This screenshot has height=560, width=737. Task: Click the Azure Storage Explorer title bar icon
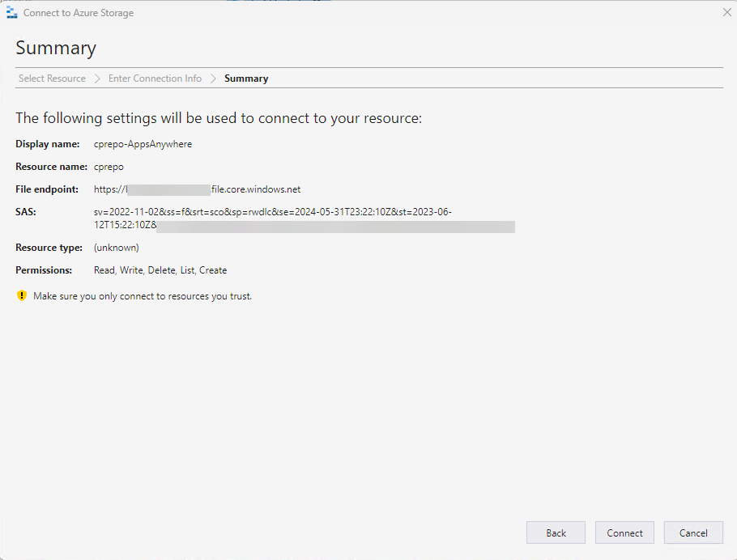pos(12,13)
